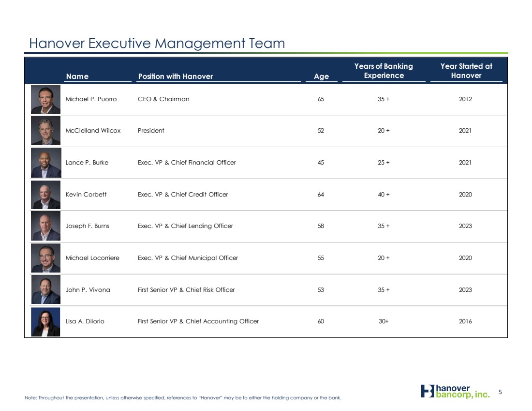Viewport: 532px width, 411px height.
Task: Click age value 52 for Wilcox
Action: tap(321, 131)
